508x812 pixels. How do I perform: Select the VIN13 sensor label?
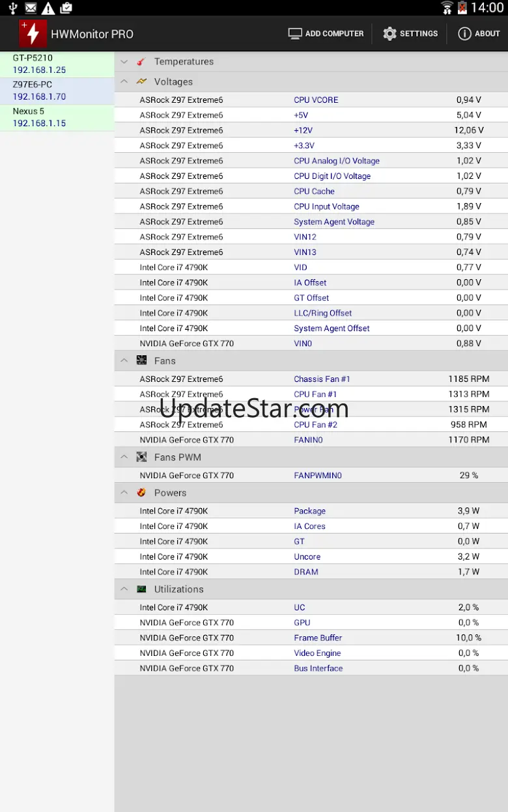[x=305, y=252]
